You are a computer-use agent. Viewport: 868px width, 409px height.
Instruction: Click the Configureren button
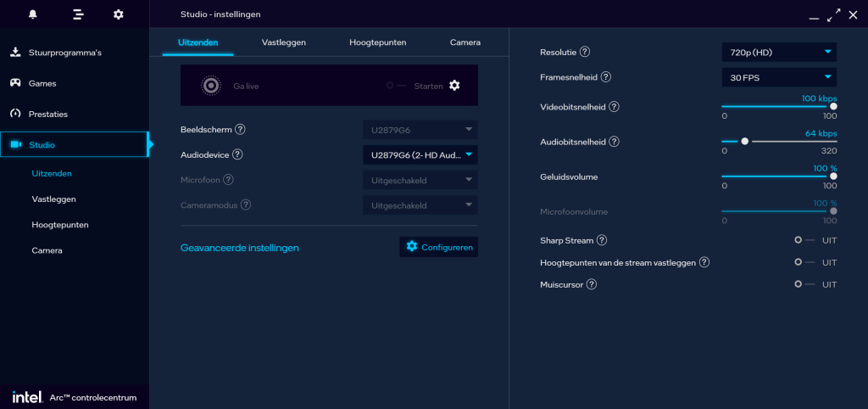tap(439, 247)
